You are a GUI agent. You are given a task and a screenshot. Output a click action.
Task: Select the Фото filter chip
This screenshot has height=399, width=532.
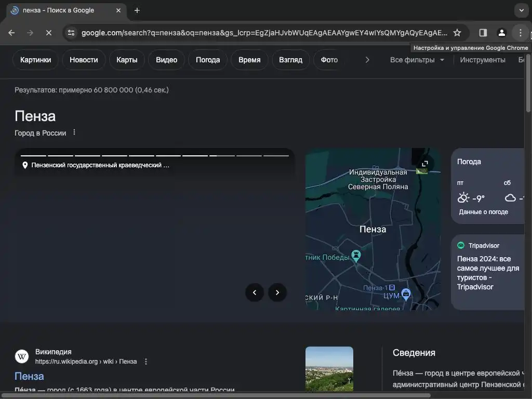(x=329, y=60)
